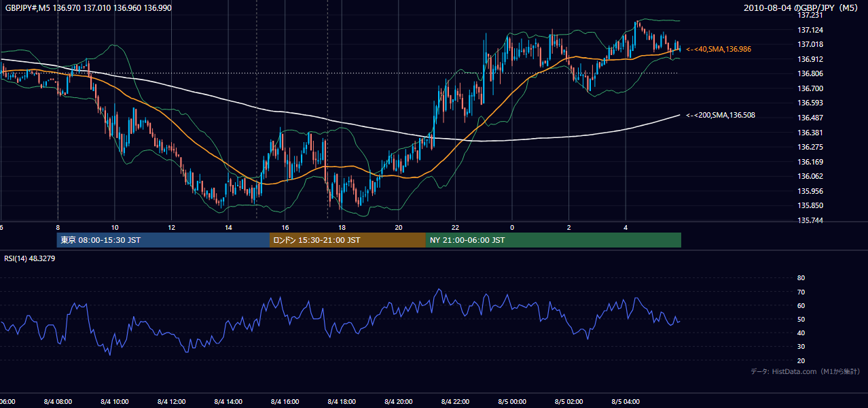Screen dimensions: 868x408
Task: Click price axis value 136.275
Action: (x=810, y=147)
